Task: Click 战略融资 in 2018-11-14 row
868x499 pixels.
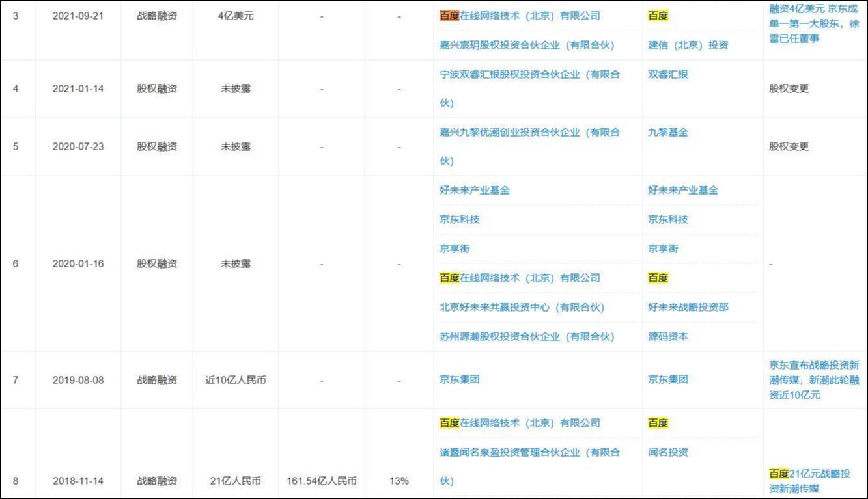Action: pyautogui.click(x=156, y=481)
